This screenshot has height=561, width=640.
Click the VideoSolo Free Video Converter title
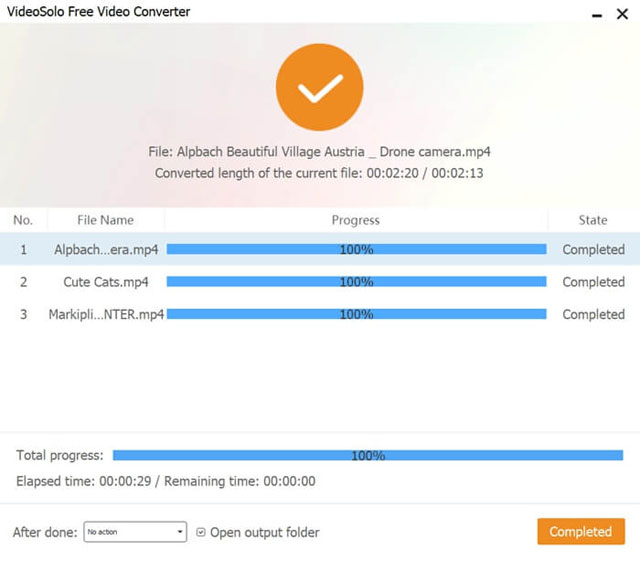(x=98, y=12)
